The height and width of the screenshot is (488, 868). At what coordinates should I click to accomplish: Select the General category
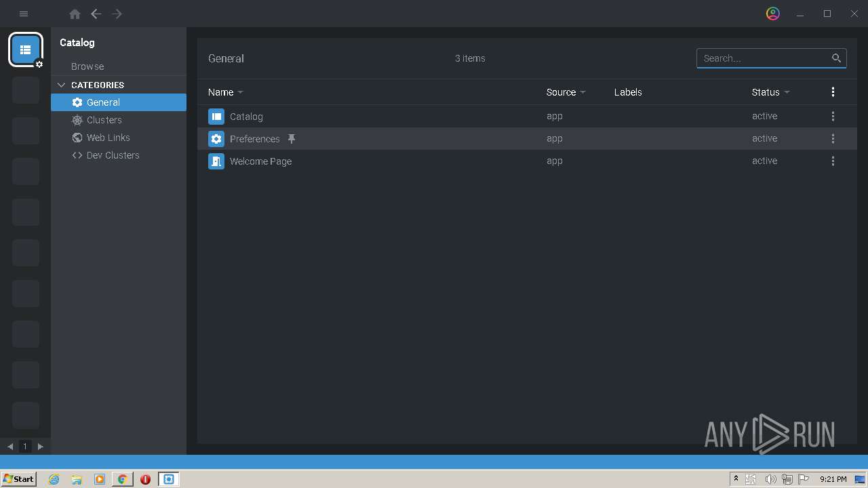tap(119, 102)
